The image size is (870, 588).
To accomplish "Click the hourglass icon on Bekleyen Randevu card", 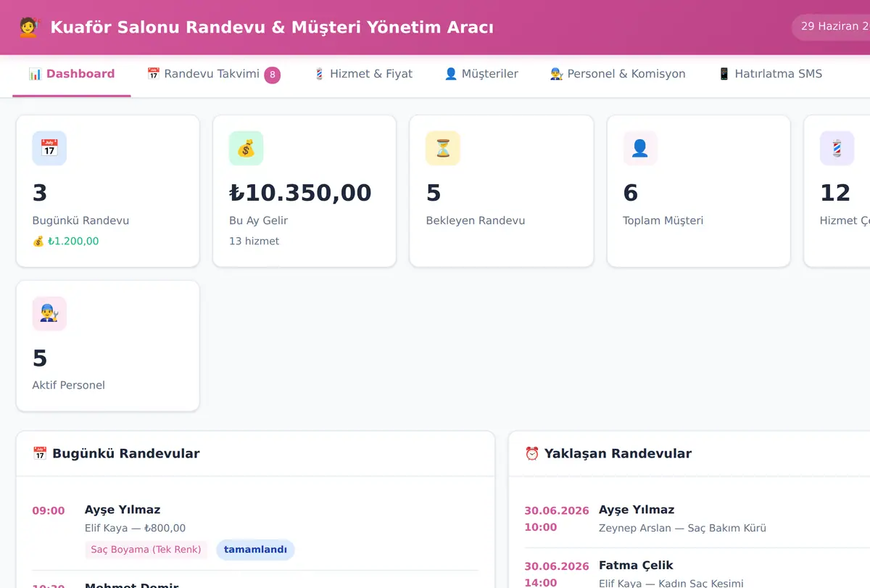I will pos(443,148).
